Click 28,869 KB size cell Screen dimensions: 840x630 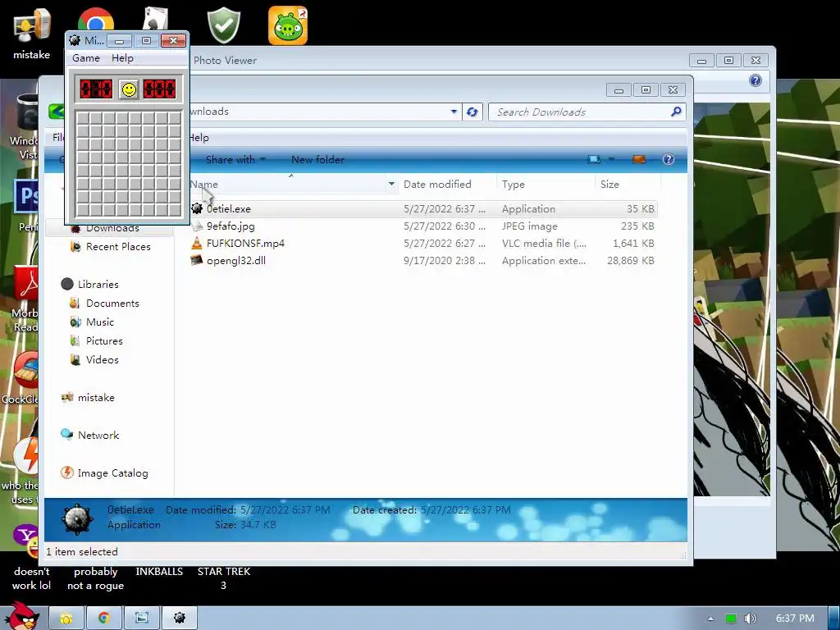(x=630, y=260)
